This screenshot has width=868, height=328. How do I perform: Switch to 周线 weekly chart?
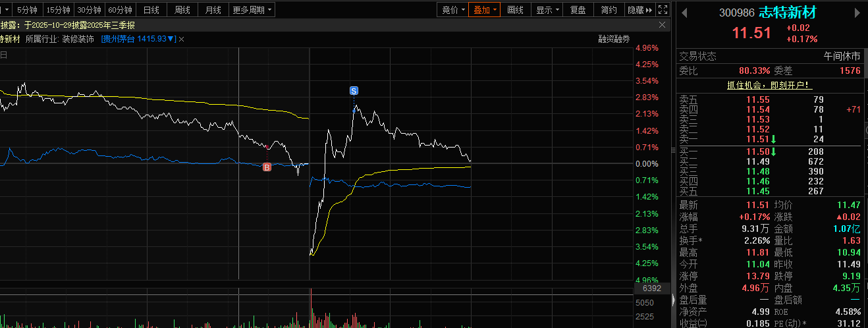tap(182, 10)
